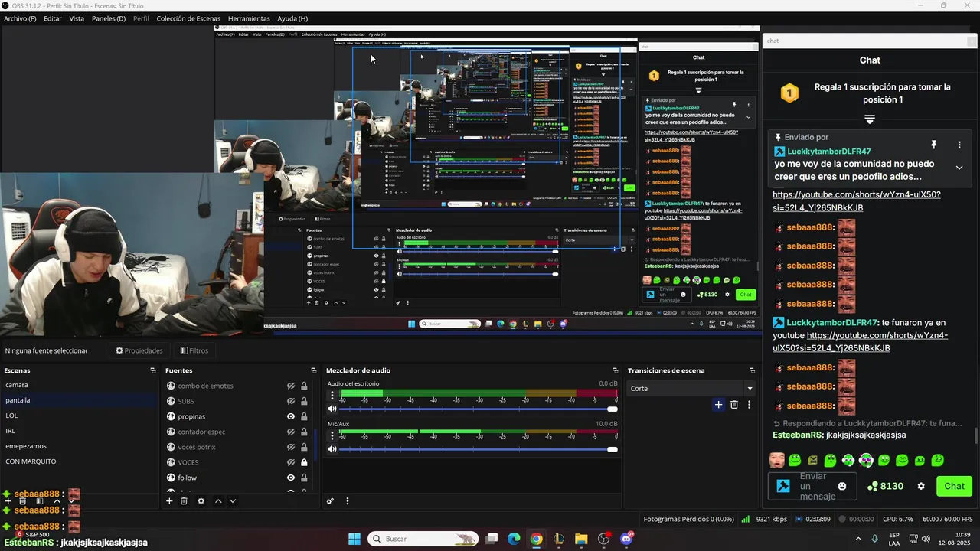Click the pin icon on pinned message
The image size is (980, 551).
click(933, 145)
